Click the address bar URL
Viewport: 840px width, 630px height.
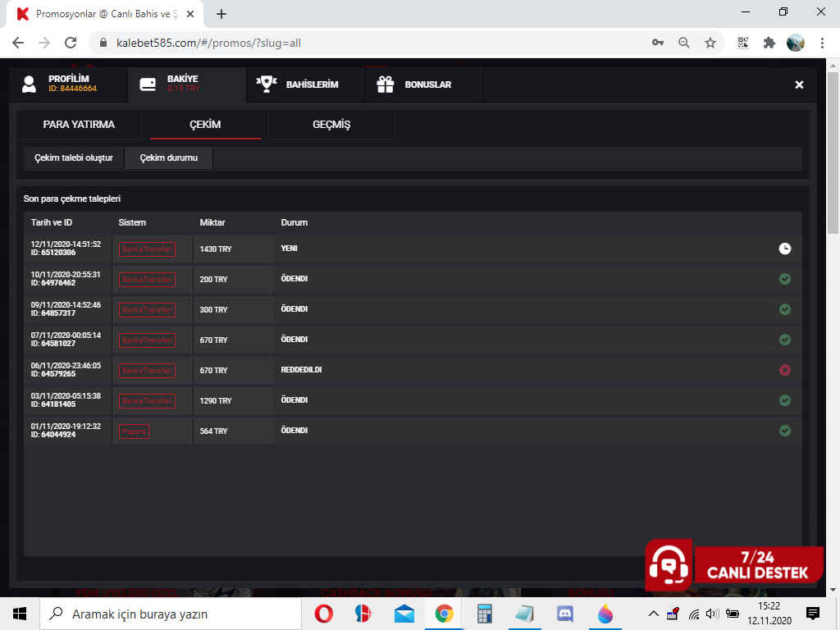pyautogui.click(x=208, y=43)
